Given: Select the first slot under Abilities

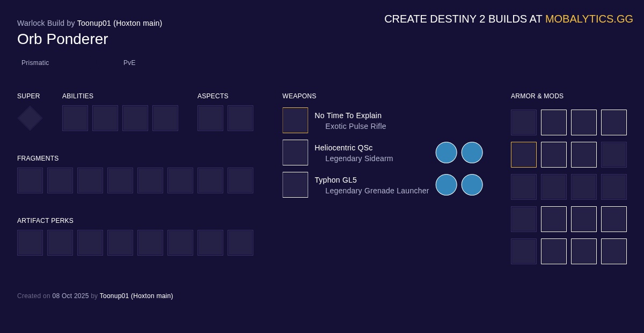Looking at the screenshot, I should tap(75, 118).
